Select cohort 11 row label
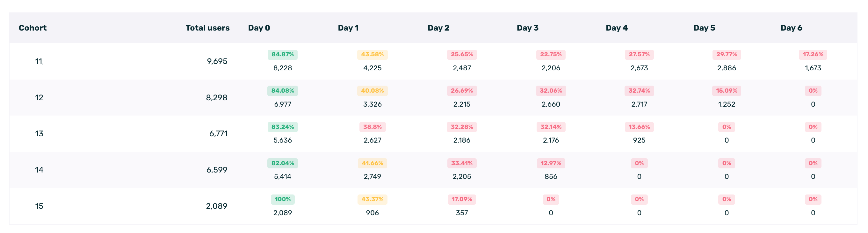The width and height of the screenshot is (868, 233). coord(39,61)
